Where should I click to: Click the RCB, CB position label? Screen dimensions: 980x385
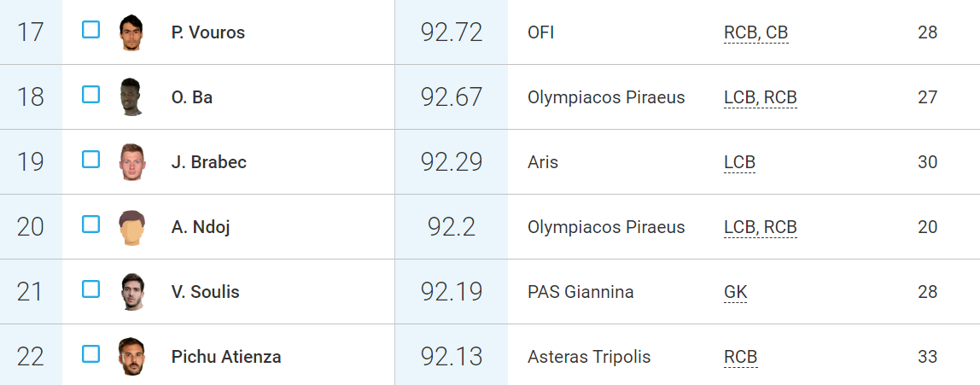(x=755, y=32)
